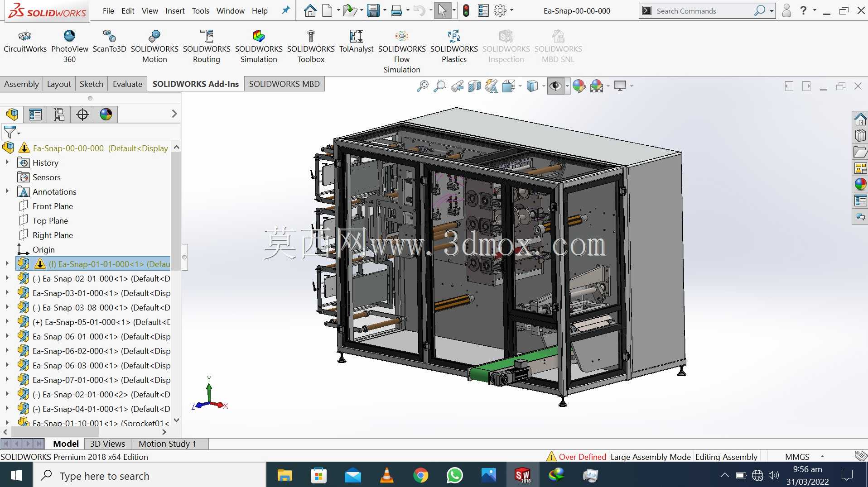Activate SOLIDWORKS Motion add-in
The image size is (868, 487).
(154, 47)
